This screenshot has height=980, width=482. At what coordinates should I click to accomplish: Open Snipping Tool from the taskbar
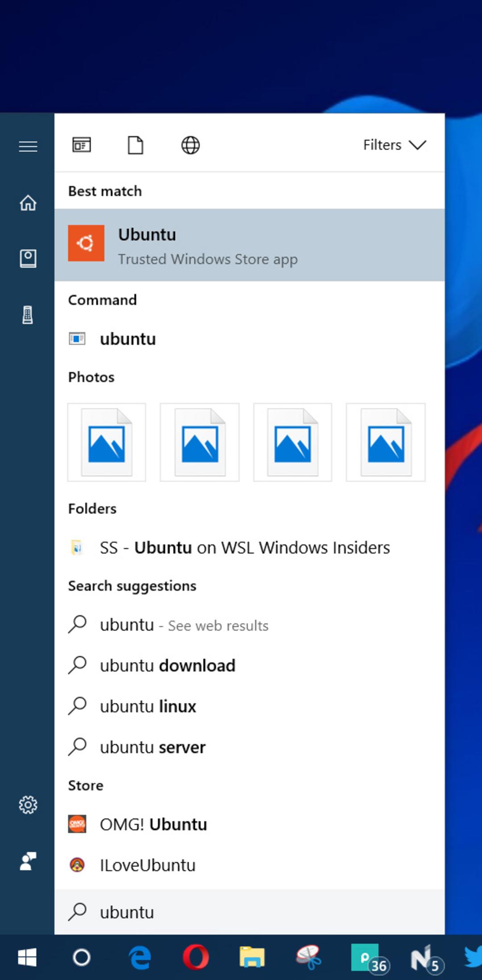pyautogui.click(x=308, y=957)
